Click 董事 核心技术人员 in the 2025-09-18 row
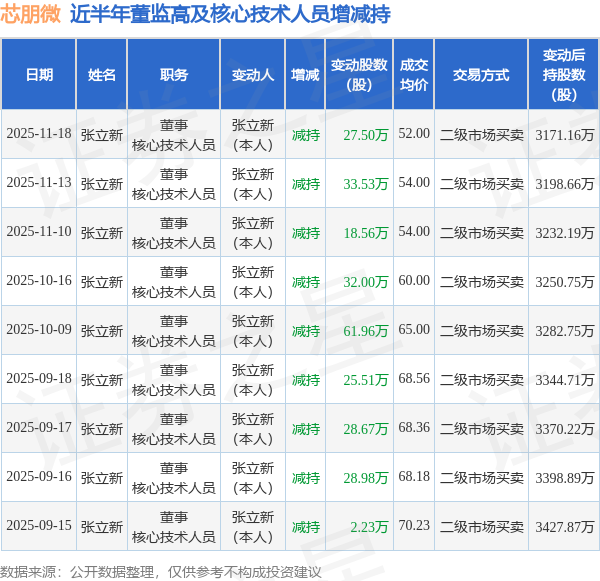 click(174, 380)
